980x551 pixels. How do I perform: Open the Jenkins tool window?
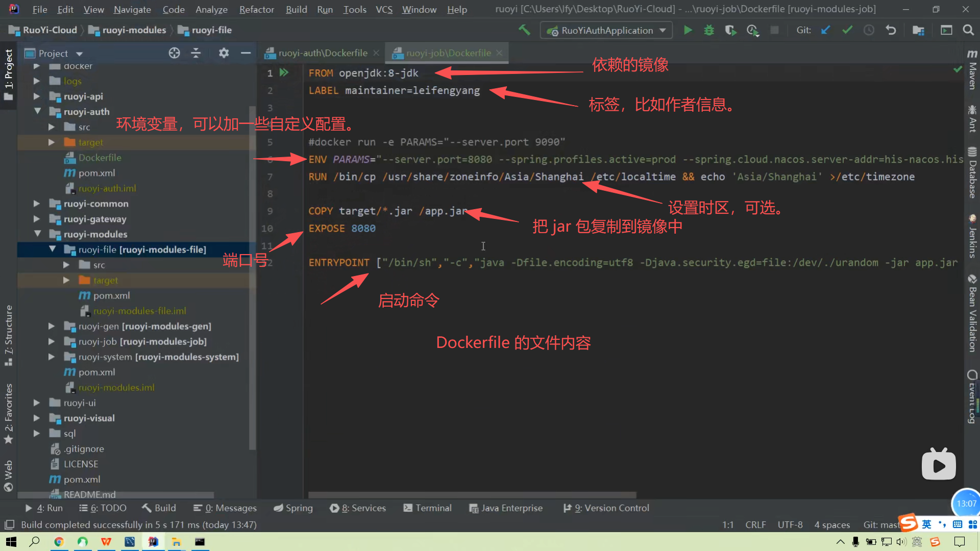(972, 236)
